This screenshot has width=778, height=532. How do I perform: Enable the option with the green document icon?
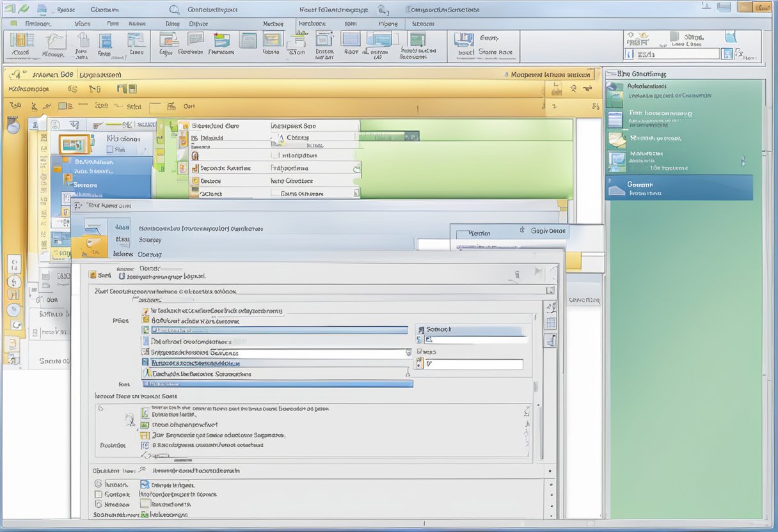[x=144, y=331]
